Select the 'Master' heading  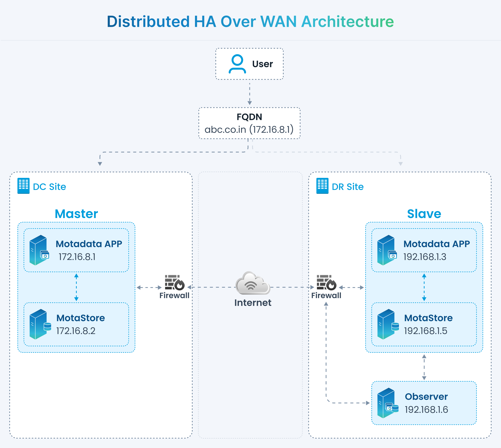click(x=76, y=214)
